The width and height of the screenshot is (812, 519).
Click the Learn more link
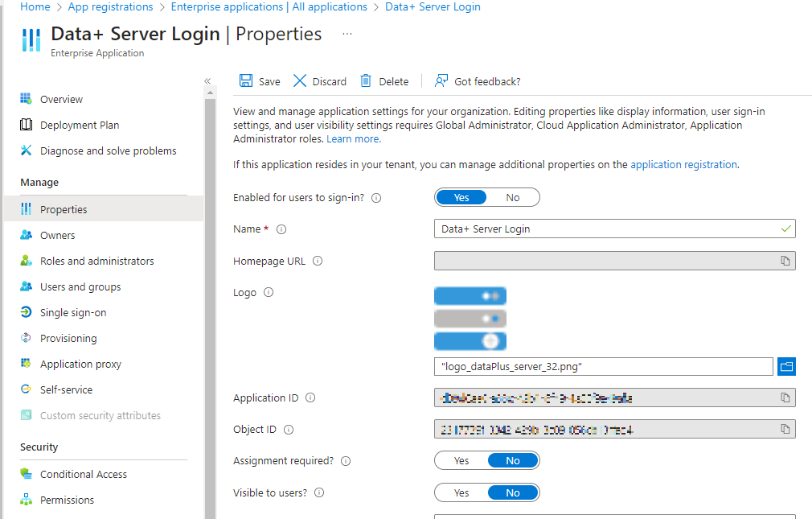(x=353, y=139)
